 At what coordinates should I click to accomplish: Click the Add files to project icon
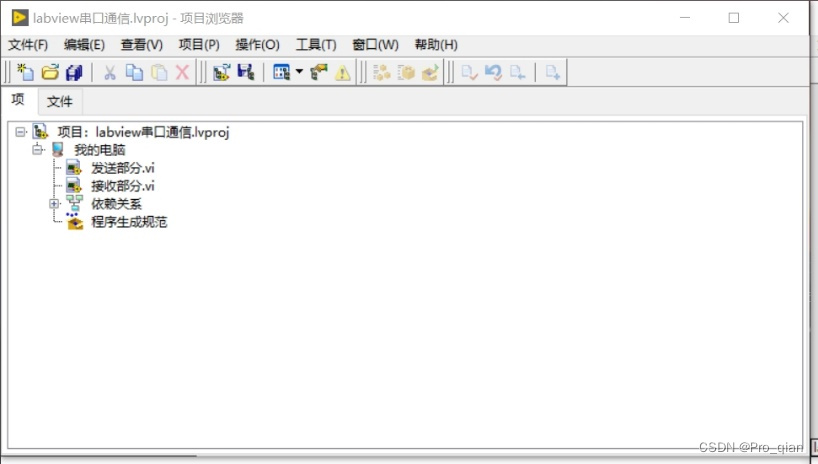222,72
